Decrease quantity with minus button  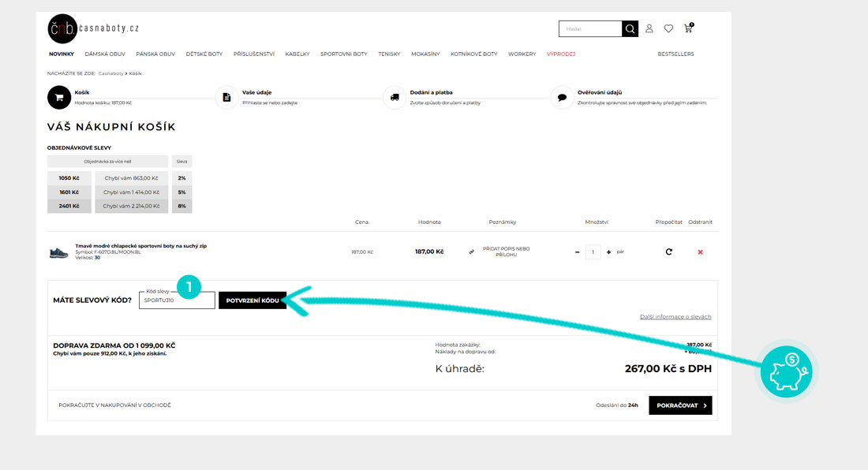pyautogui.click(x=578, y=252)
